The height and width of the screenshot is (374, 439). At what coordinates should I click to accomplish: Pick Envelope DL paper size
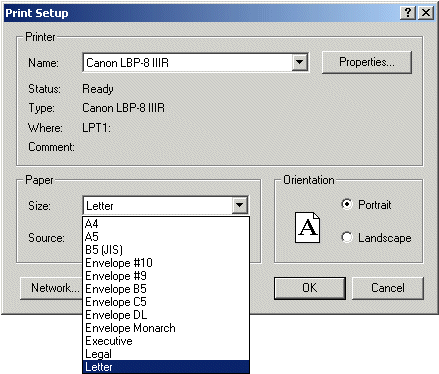[166, 315]
